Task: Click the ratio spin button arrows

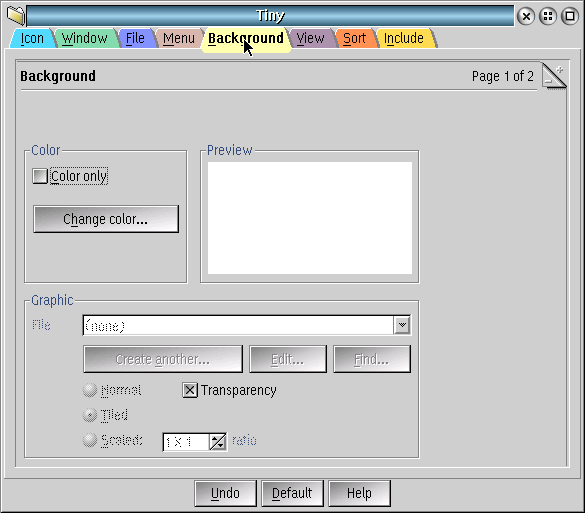Action: [218, 442]
